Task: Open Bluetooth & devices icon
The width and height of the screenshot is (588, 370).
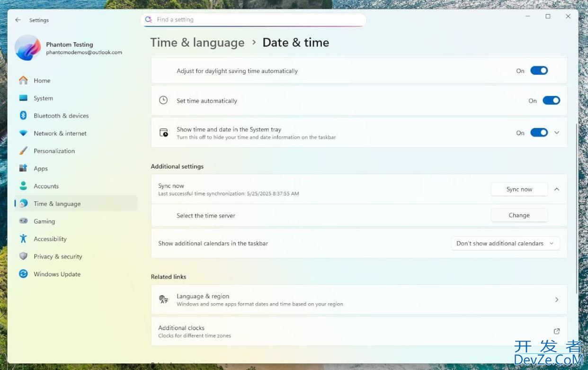Action: tap(23, 116)
